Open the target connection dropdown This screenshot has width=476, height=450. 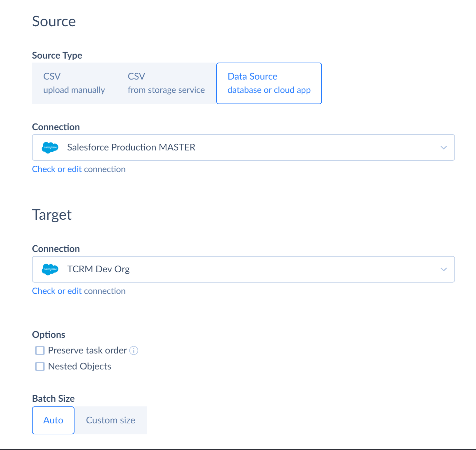(x=444, y=269)
